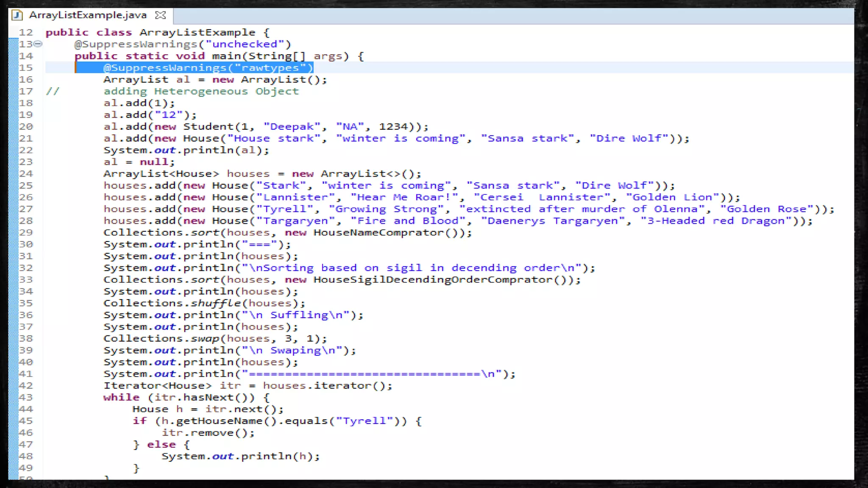The height and width of the screenshot is (488, 868).
Task: Click the "unchecked" string literal
Action: coord(245,44)
